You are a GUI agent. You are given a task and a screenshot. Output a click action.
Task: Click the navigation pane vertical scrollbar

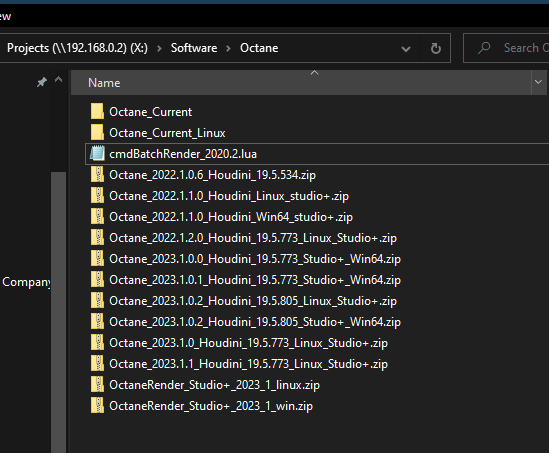pyautogui.click(x=58, y=312)
